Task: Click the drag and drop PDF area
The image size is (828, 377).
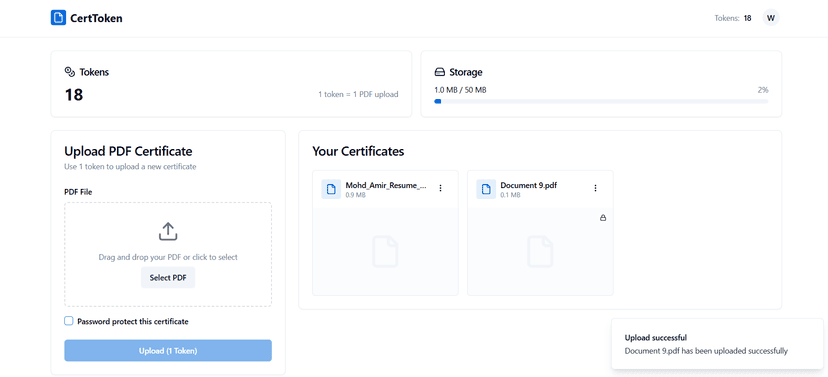Action: click(x=168, y=254)
